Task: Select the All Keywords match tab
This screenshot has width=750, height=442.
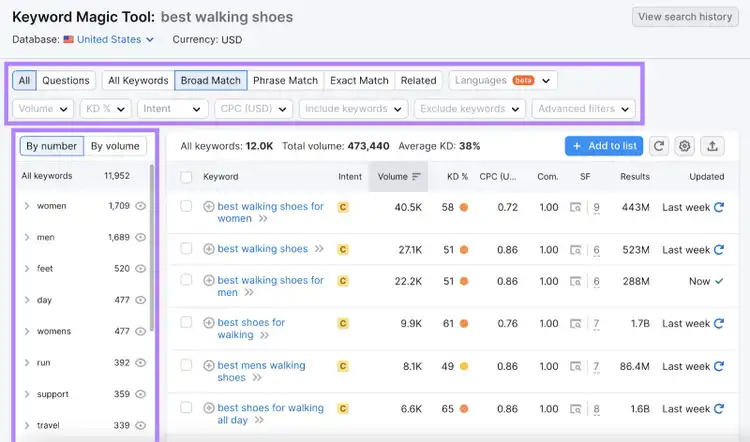Action: (138, 80)
